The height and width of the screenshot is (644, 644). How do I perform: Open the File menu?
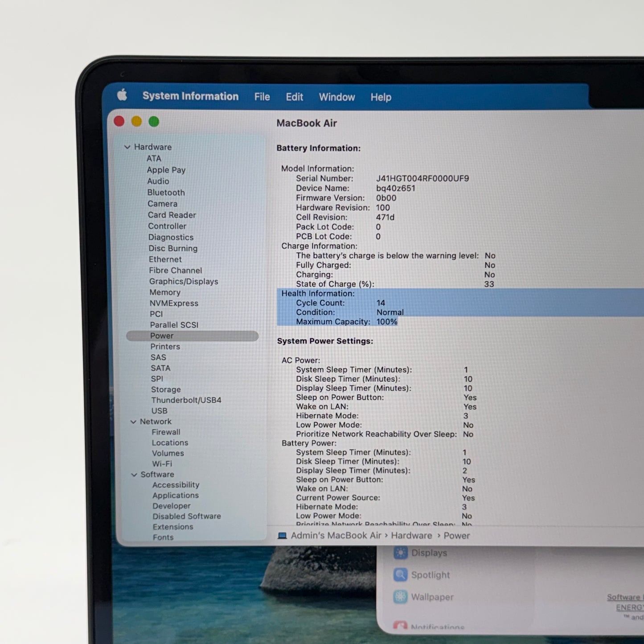click(262, 97)
